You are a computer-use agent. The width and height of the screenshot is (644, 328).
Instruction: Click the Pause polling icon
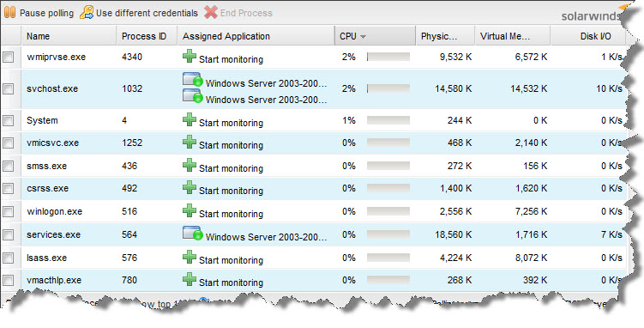point(10,13)
